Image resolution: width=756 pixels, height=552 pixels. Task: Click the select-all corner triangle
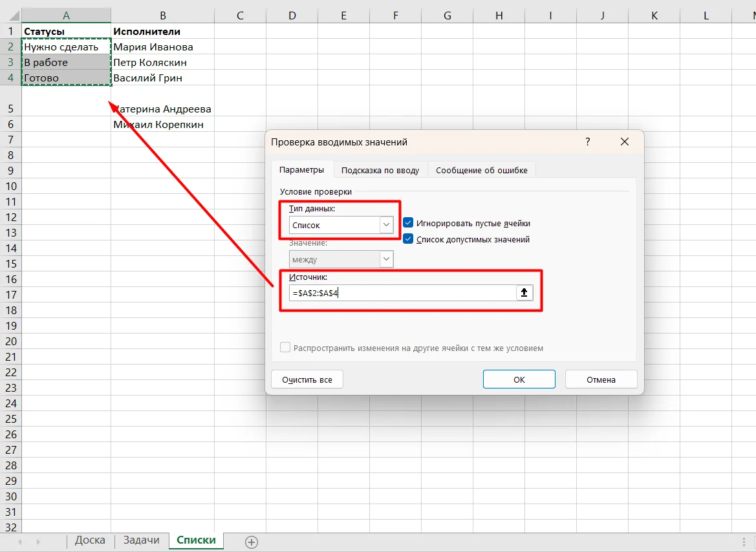pos(14,16)
